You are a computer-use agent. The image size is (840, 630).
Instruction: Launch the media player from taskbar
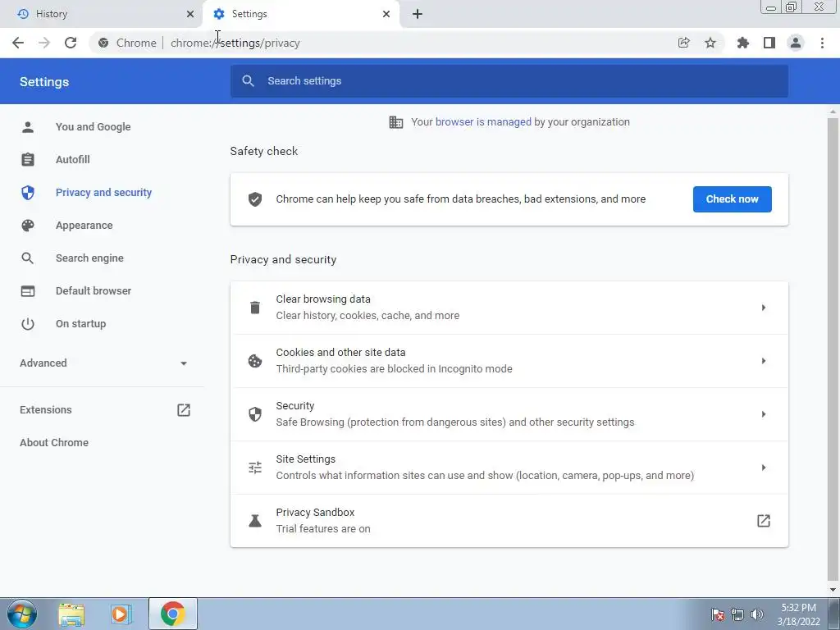point(121,614)
